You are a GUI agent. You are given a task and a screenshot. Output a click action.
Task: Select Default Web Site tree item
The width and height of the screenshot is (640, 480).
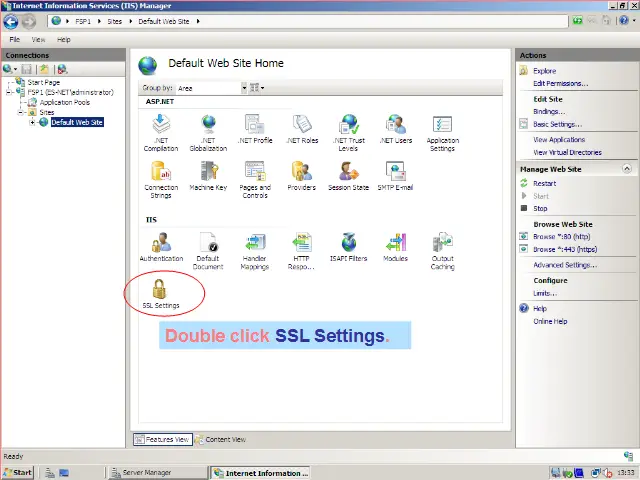tap(77, 122)
